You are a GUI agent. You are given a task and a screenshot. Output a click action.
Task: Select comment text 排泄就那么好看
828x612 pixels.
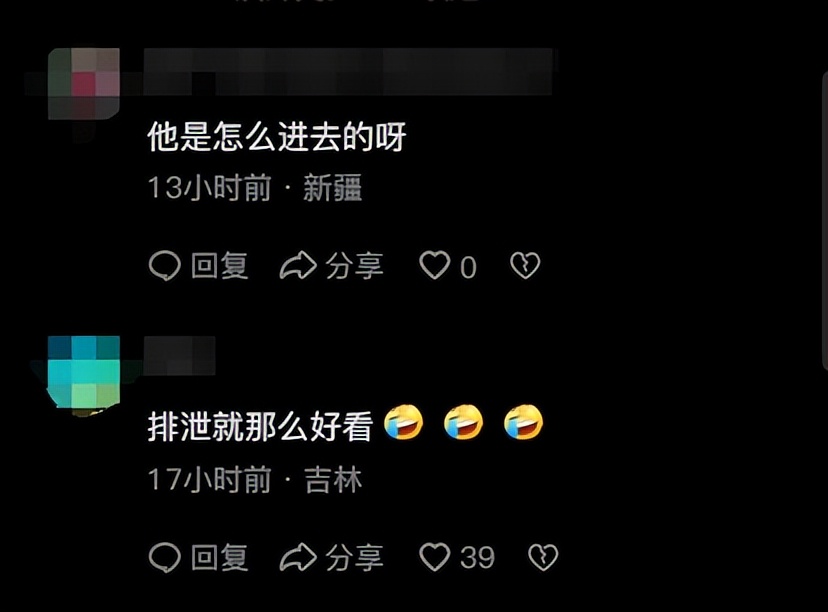(260, 426)
